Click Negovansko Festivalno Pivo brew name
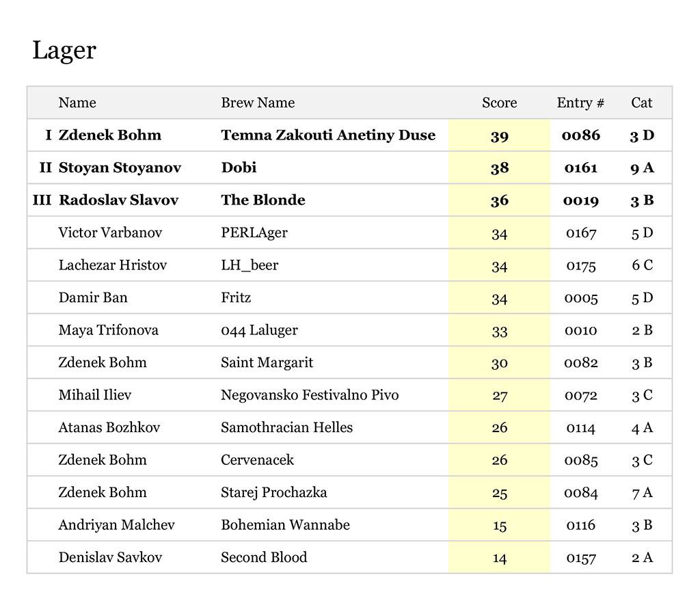 (310, 395)
